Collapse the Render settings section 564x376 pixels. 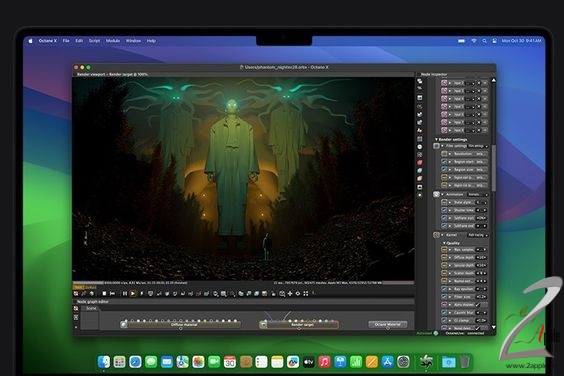point(436,139)
